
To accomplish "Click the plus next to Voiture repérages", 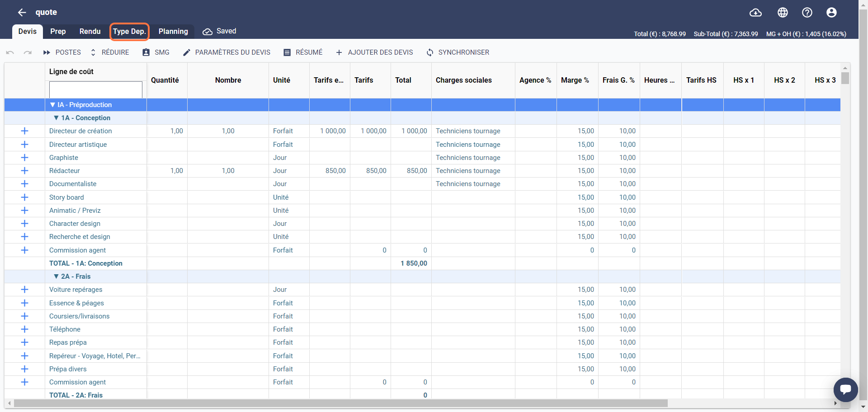I will [25, 290].
